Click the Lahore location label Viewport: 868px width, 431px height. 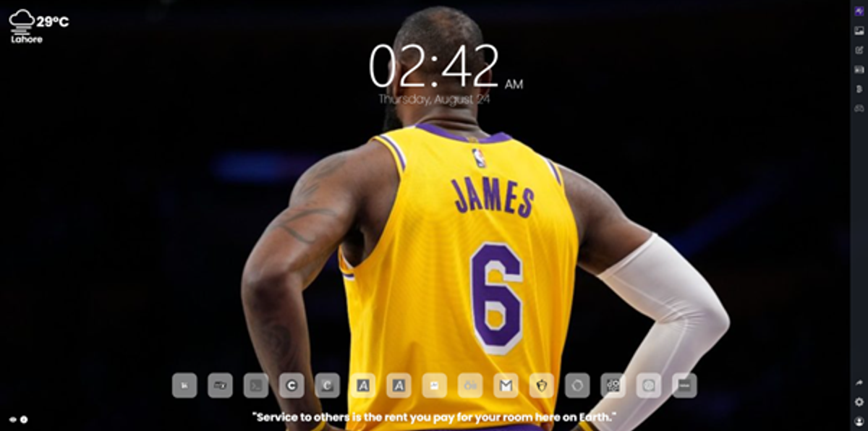coord(27,39)
